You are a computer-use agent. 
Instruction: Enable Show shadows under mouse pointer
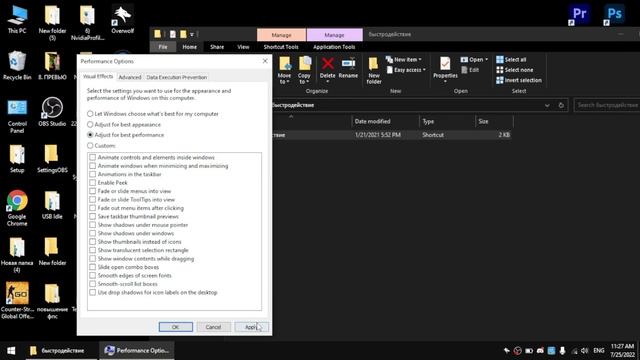(x=93, y=225)
